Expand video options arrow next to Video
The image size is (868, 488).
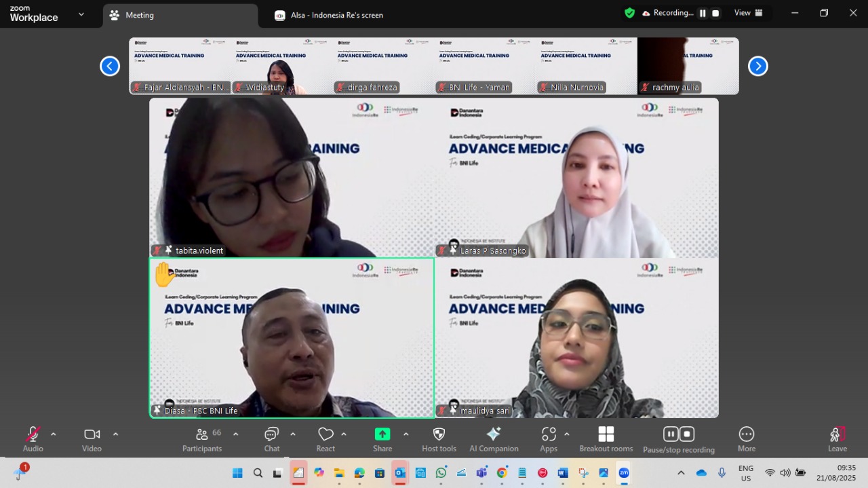pos(115,434)
